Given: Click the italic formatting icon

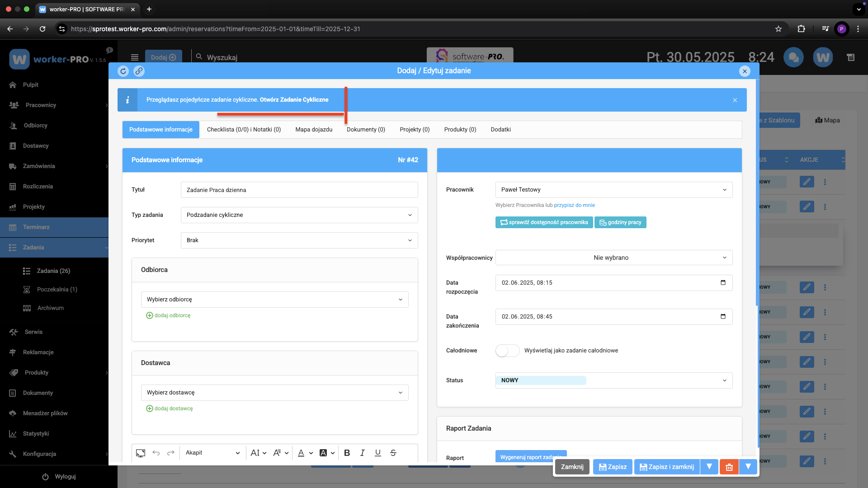Looking at the screenshot, I should coord(362,453).
